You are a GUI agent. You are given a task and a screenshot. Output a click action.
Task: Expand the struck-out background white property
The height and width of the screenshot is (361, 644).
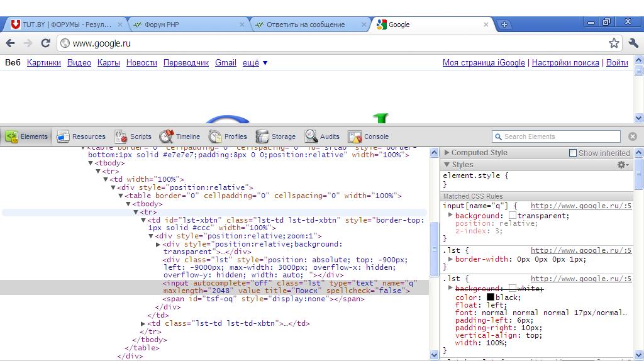coord(450,287)
